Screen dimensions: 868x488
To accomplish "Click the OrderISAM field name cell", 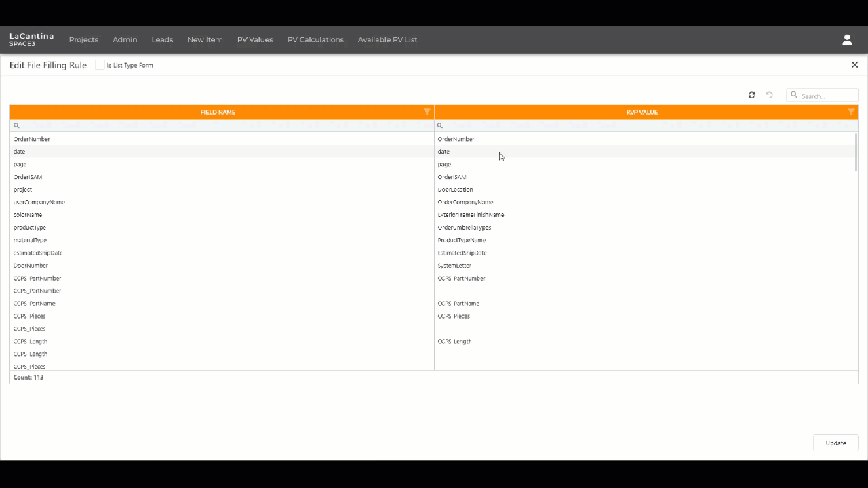I will coord(222,177).
